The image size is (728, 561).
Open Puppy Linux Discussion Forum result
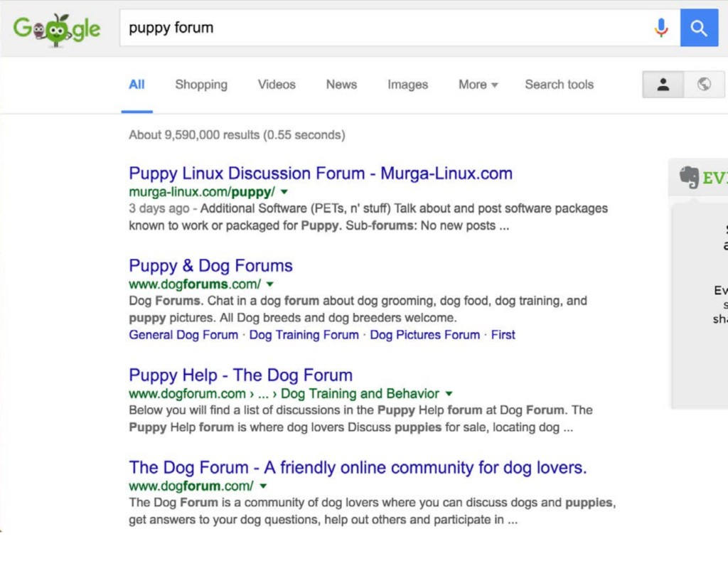coord(321,173)
